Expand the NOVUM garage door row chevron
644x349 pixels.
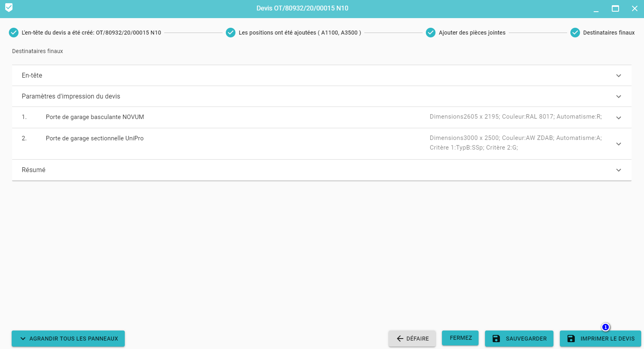pos(619,118)
